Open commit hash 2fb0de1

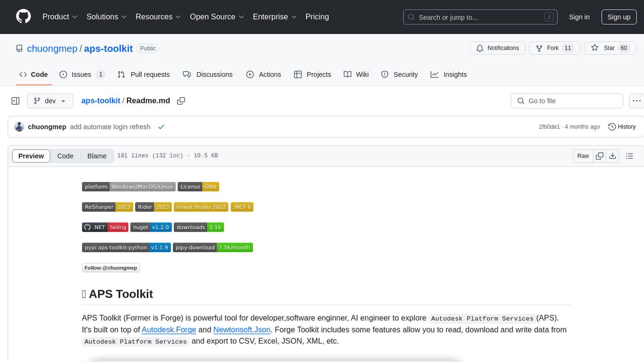(x=549, y=127)
